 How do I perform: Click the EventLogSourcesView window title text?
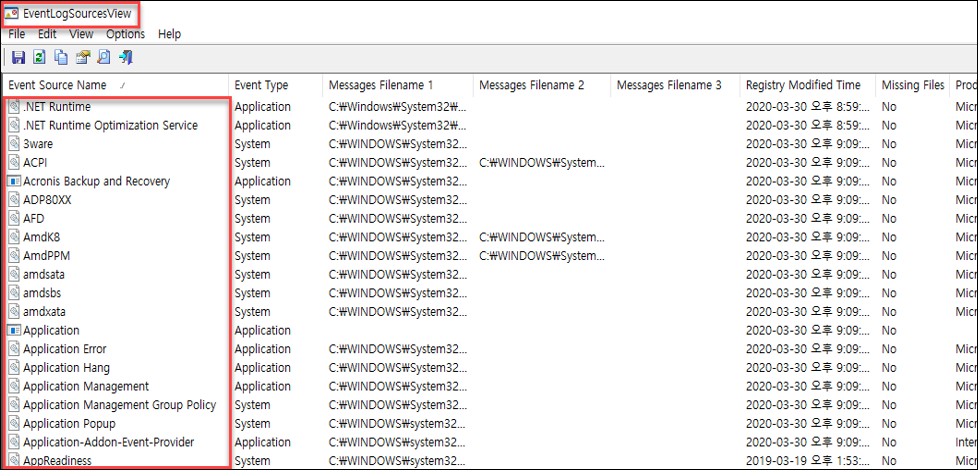point(77,14)
